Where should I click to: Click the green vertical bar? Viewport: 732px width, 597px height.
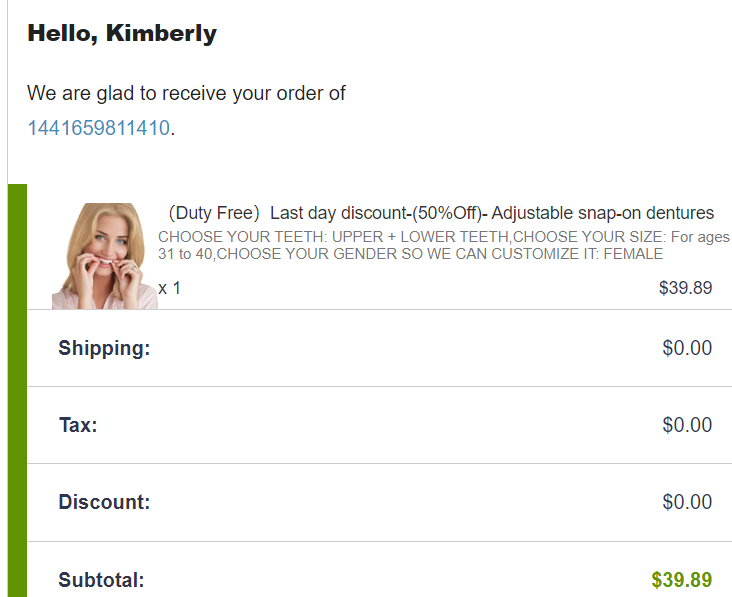click(17, 390)
